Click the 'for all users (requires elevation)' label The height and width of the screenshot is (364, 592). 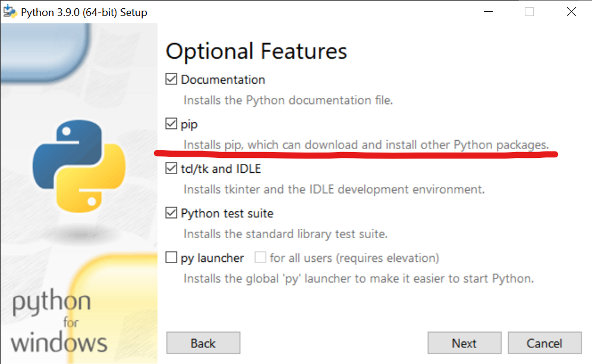pos(354,258)
